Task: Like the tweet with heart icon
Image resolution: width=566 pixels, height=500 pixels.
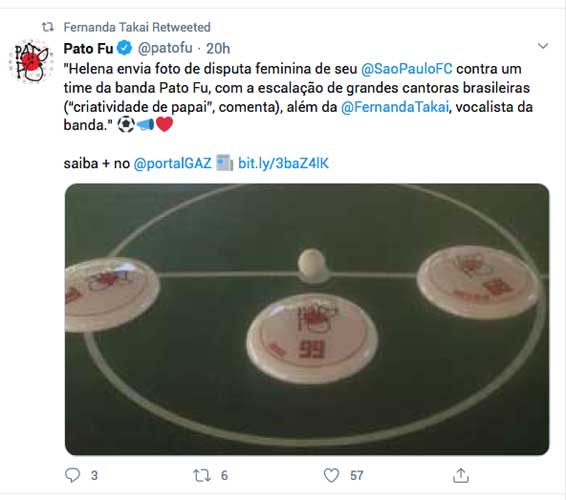Action: [331, 475]
